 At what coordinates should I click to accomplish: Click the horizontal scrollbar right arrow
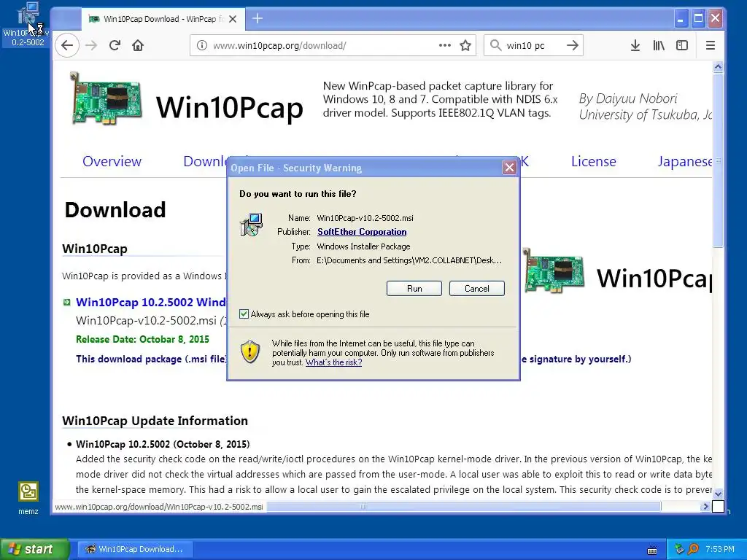705,507
